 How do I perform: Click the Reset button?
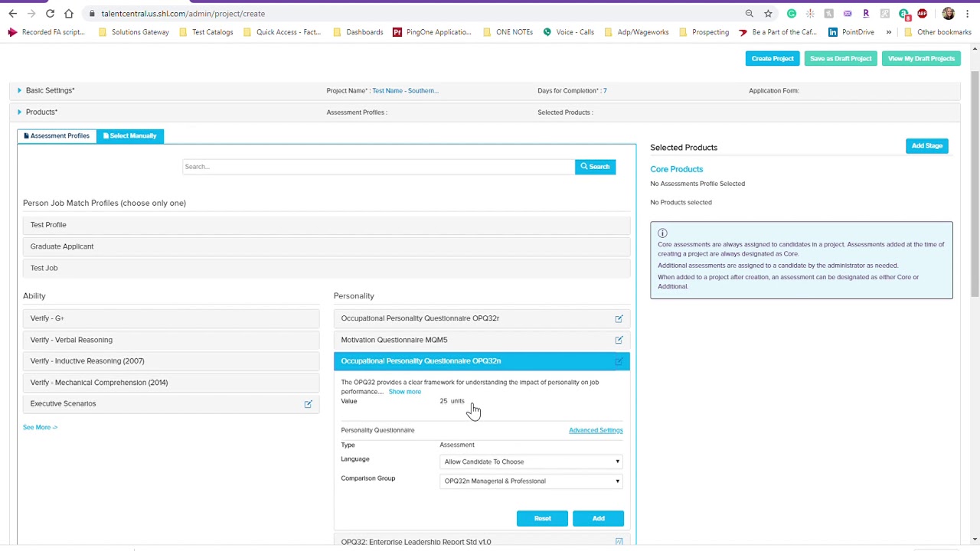click(542, 519)
